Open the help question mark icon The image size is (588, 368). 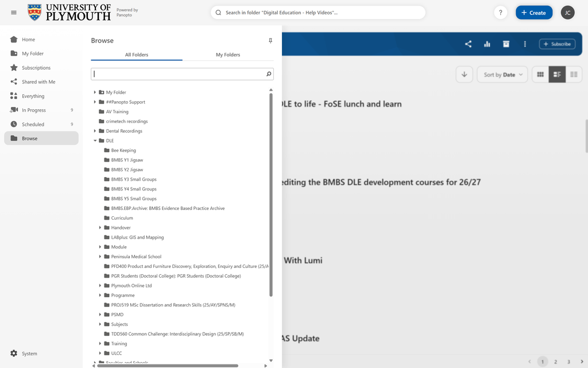point(500,13)
